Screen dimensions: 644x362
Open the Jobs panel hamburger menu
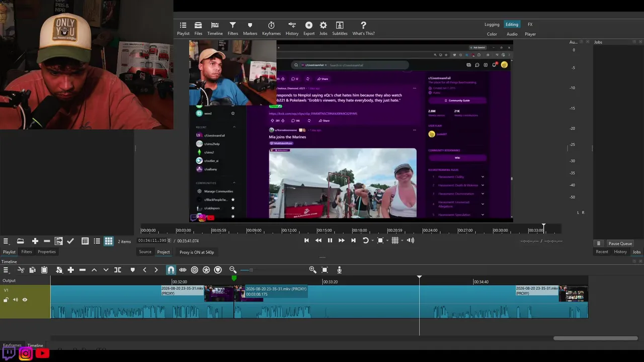(598, 243)
